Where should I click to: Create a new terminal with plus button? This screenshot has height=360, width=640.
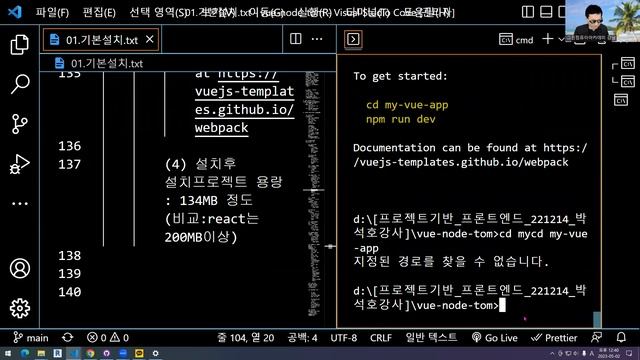pos(547,39)
